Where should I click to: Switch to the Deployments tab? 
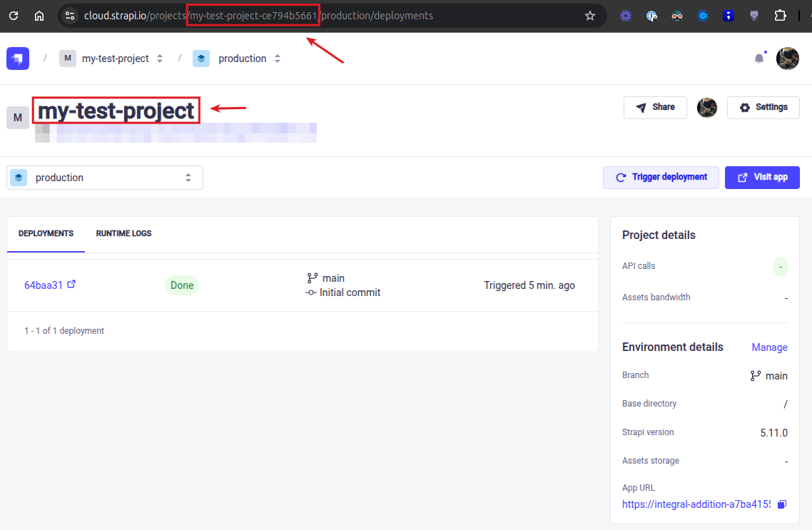point(46,234)
